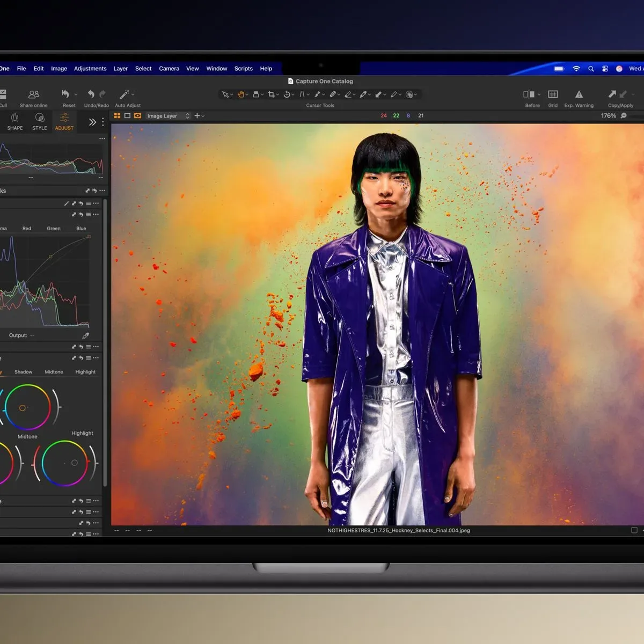Choose the Draw Mask brush tool
The height and width of the screenshot is (644, 644).
tap(317, 94)
